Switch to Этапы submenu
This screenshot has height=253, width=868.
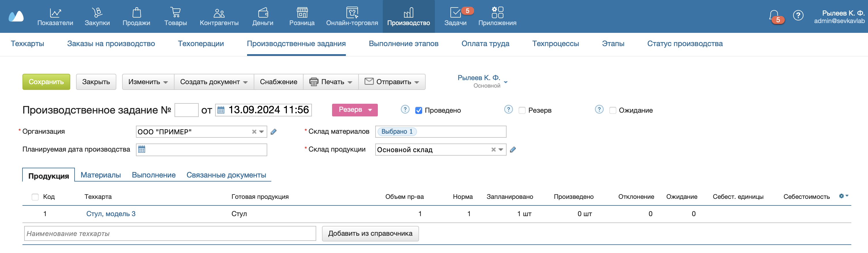pyautogui.click(x=613, y=44)
